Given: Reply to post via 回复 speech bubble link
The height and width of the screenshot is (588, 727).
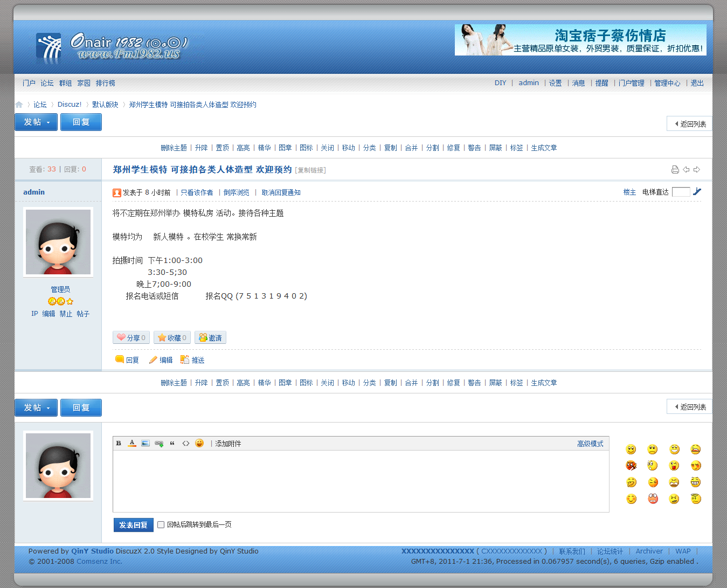Looking at the screenshot, I should [x=127, y=360].
